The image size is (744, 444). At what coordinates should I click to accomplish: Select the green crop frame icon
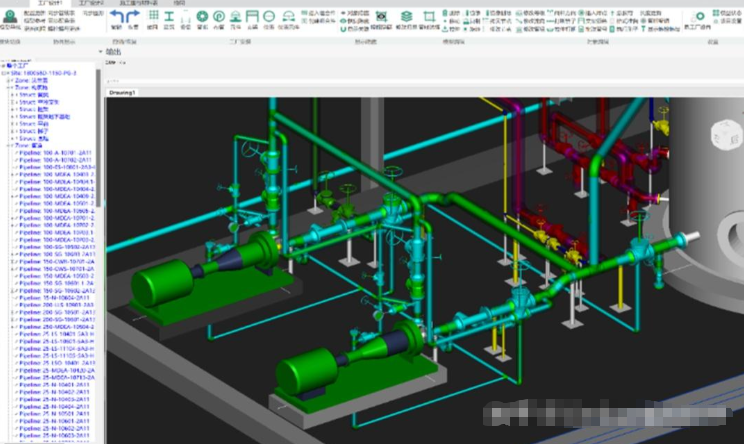(x=429, y=16)
